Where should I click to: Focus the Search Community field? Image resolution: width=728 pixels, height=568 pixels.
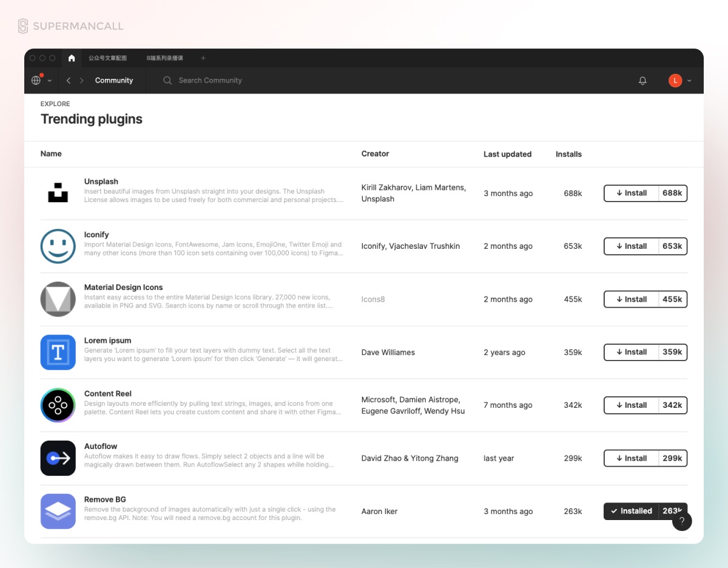pos(210,80)
